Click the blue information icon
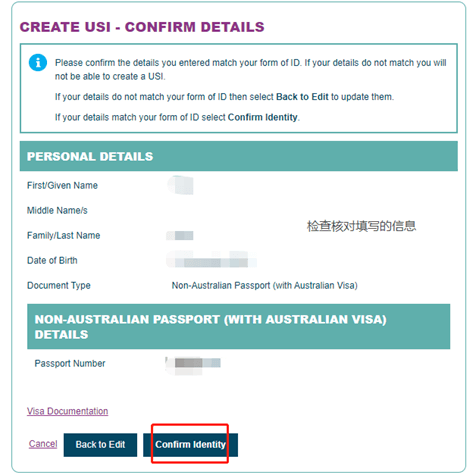Viewport: 476px width, 475px height. coord(38,62)
